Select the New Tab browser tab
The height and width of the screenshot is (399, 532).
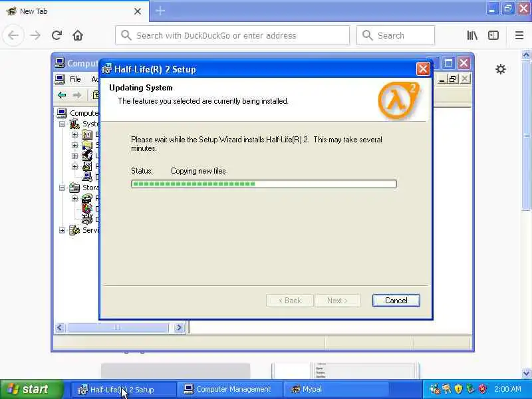74,11
